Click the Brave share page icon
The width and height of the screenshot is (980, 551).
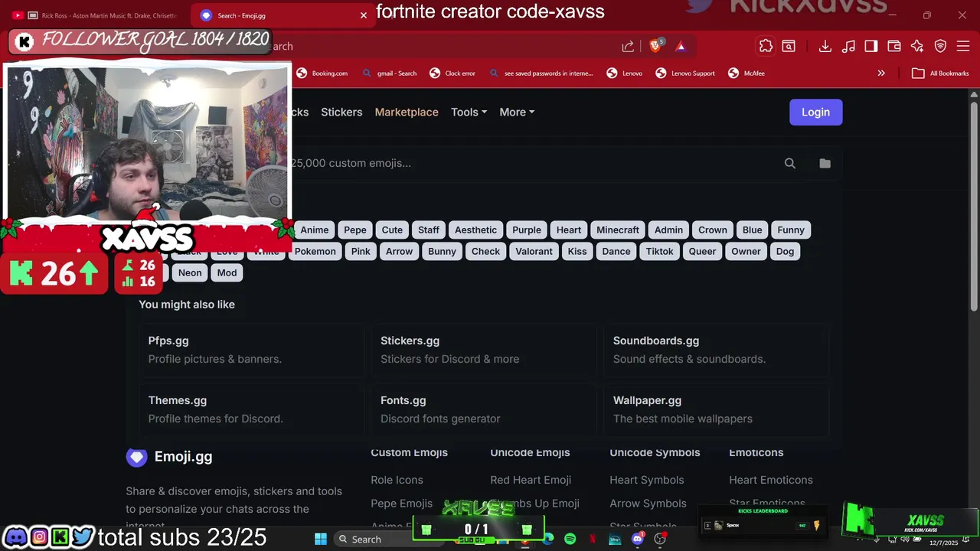(628, 46)
